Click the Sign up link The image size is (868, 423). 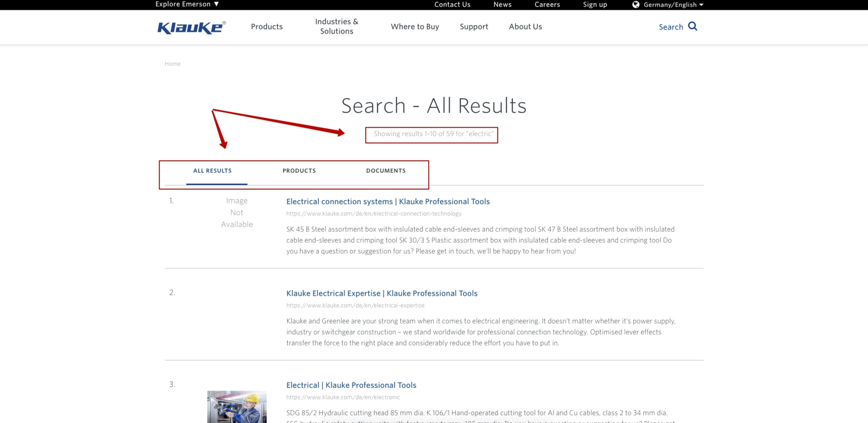point(595,5)
